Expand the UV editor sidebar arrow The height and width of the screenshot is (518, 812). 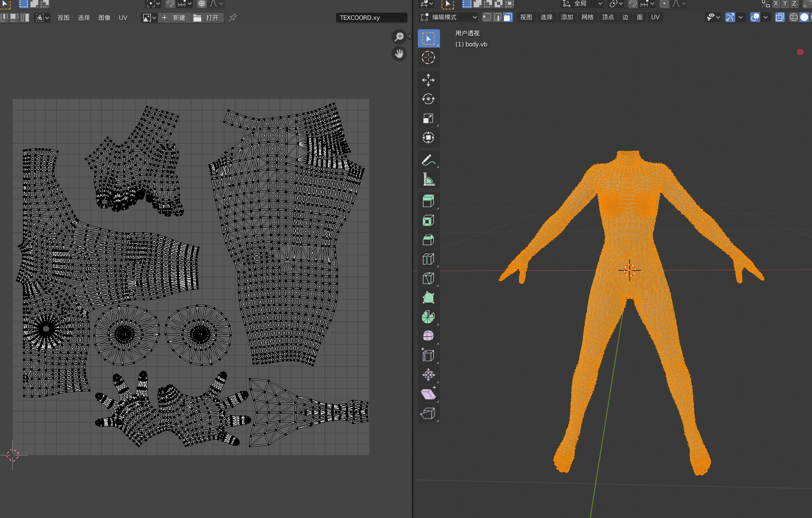pos(410,36)
